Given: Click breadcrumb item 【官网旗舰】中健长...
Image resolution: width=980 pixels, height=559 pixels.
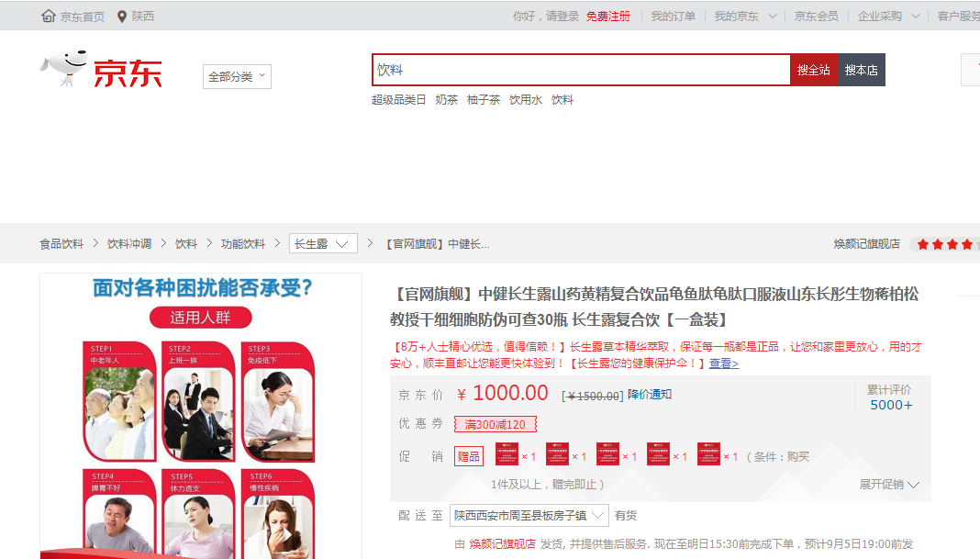Looking at the screenshot, I should pyautogui.click(x=436, y=244).
